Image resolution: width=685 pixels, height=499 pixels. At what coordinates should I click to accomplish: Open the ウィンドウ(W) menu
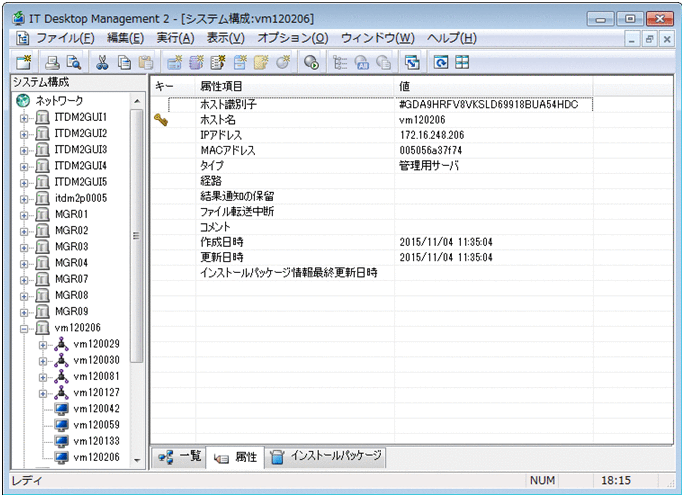[x=377, y=38]
